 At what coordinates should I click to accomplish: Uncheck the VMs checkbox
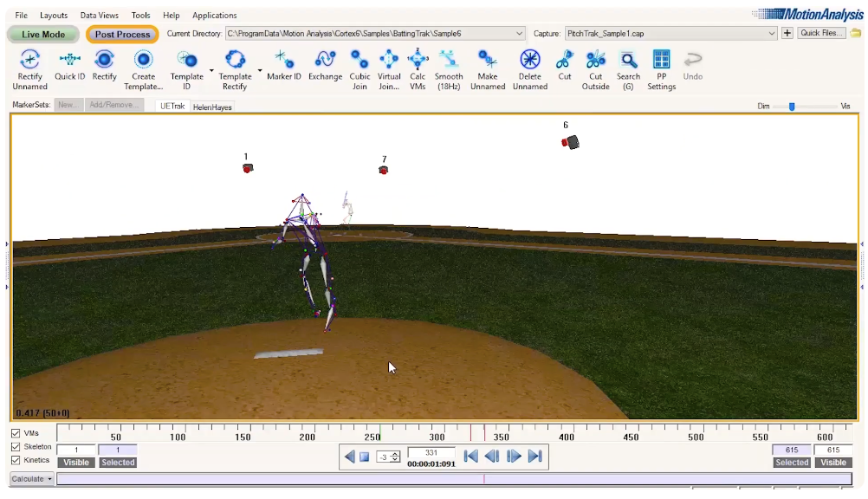coord(15,433)
